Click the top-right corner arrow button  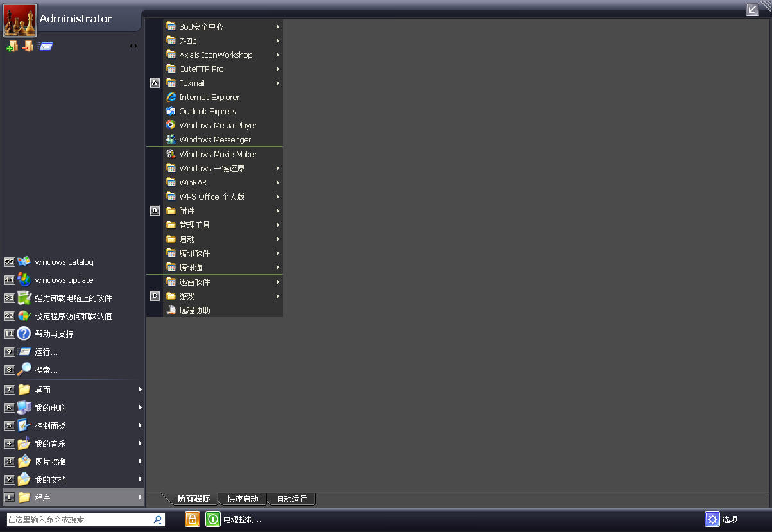pyautogui.click(x=752, y=9)
